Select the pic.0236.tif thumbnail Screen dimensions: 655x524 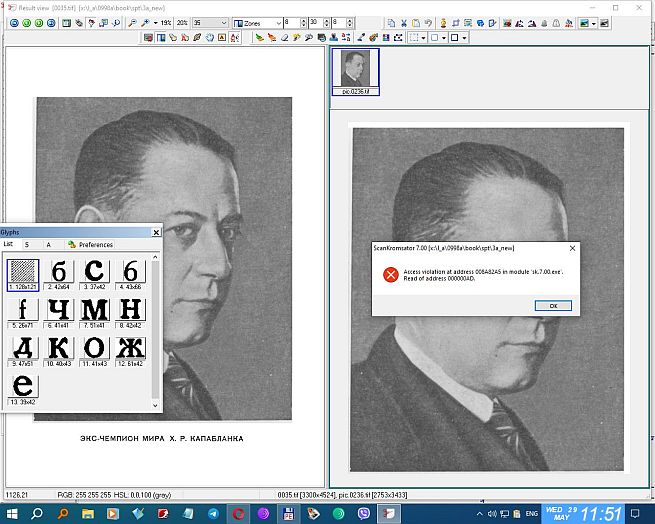(355, 71)
